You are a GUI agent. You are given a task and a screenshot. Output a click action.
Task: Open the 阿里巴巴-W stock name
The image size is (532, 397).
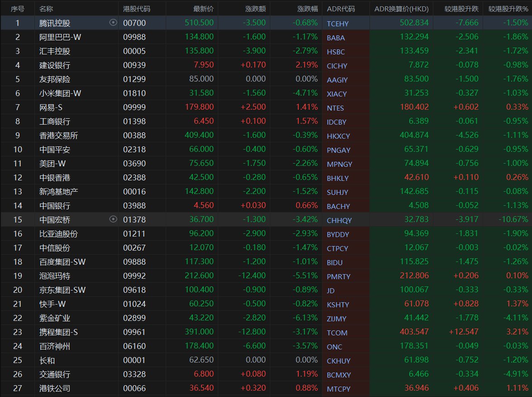(60, 37)
